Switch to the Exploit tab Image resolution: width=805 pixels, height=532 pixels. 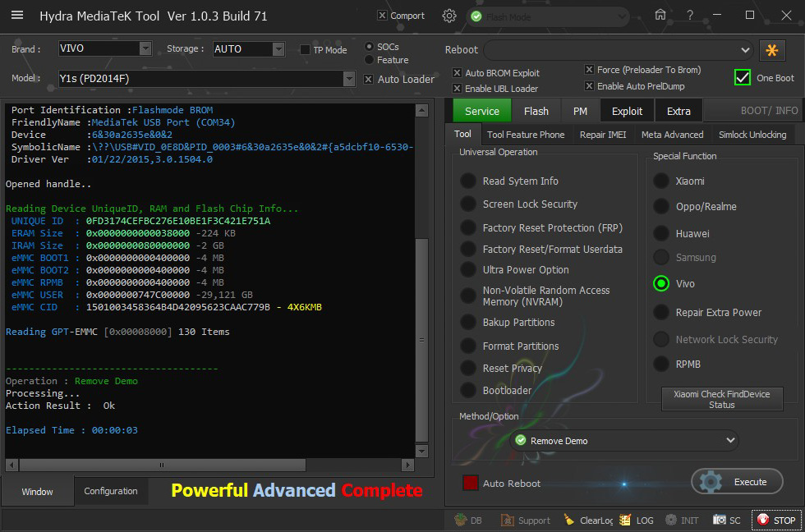(627, 111)
